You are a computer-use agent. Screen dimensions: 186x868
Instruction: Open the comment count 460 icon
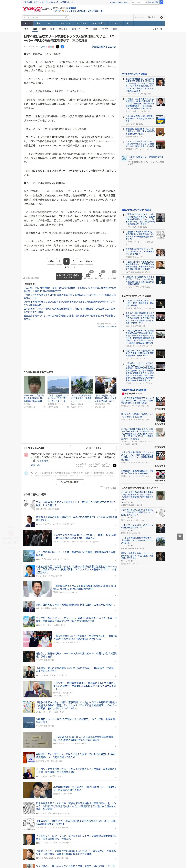coord(44,47)
